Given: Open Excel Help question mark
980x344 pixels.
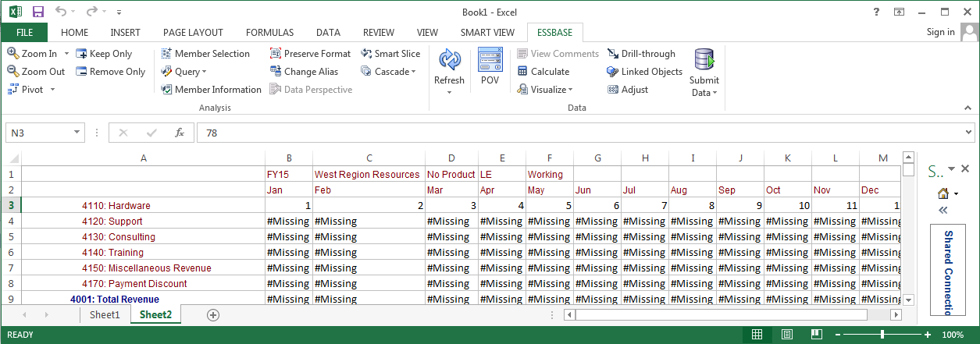Looking at the screenshot, I should (876, 12).
